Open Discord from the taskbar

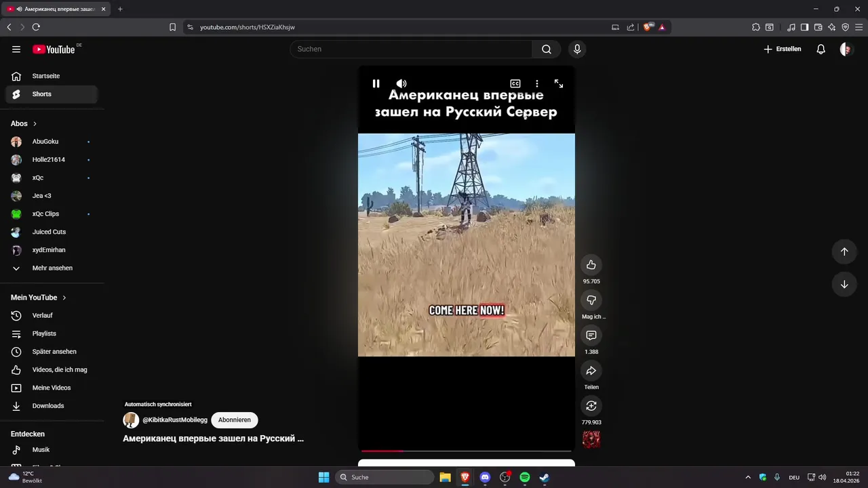click(x=485, y=477)
